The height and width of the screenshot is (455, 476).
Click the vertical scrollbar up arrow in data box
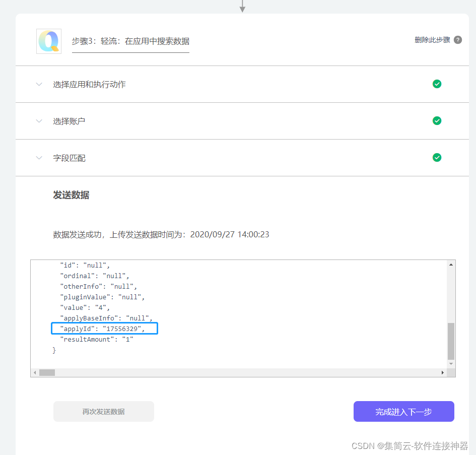pyautogui.click(x=451, y=265)
